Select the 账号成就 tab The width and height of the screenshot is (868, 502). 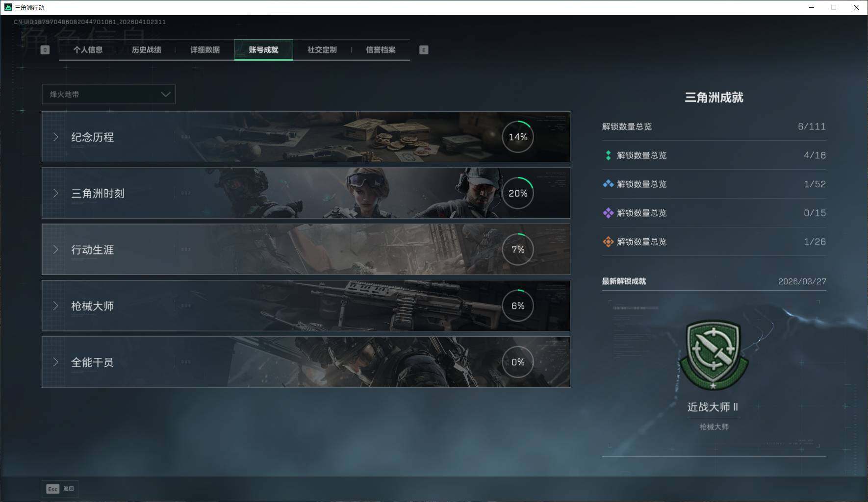tap(263, 50)
